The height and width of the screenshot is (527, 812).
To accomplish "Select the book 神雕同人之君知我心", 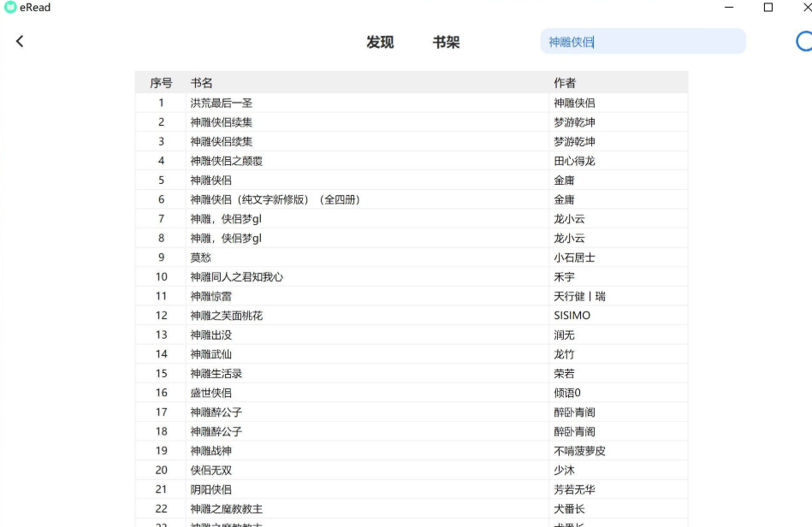I will point(237,277).
